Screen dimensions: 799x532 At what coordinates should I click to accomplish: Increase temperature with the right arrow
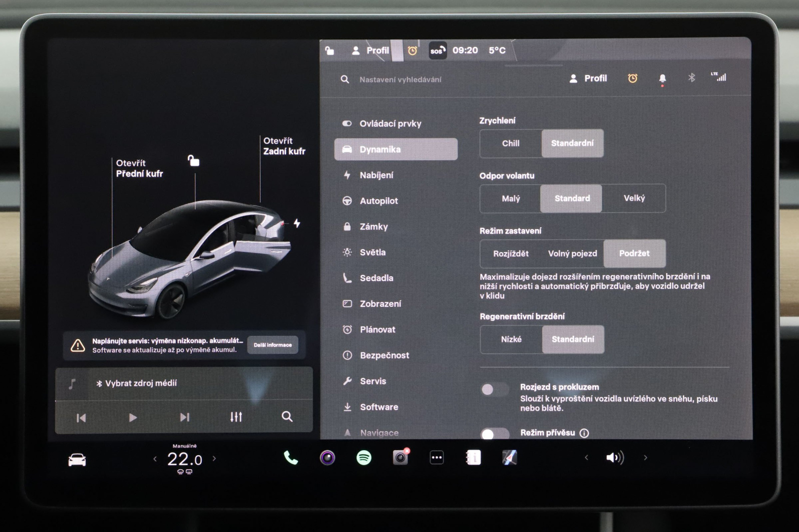coord(214,458)
